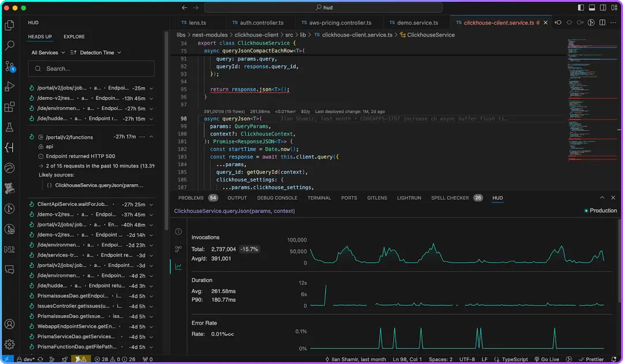This screenshot has width=623, height=364.
Task: Open the Run and Debug view
Action: pos(9,87)
